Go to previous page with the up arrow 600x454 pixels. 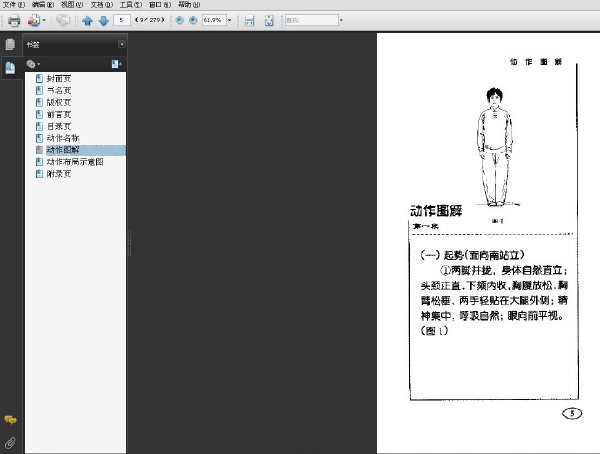[x=88, y=20]
